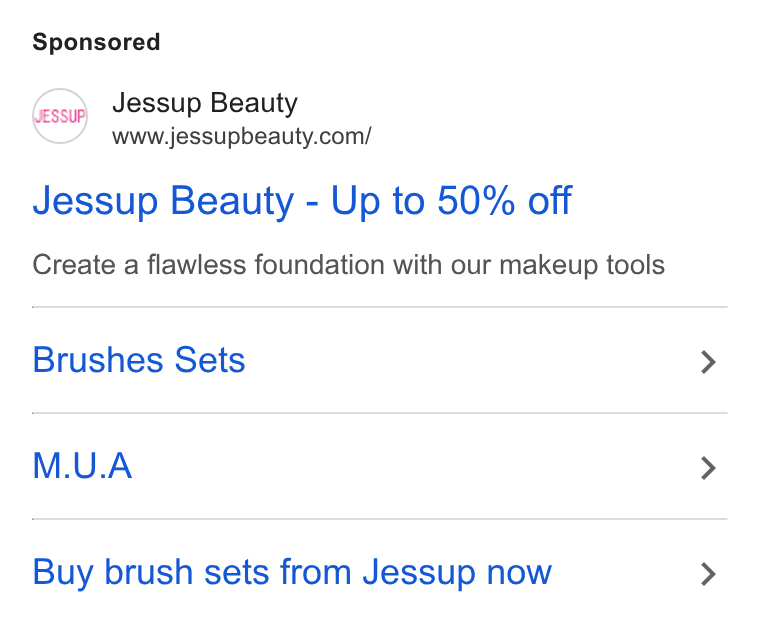Click the word 'now' in bottom sitelink
This screenshot has width=760, height=624.
click(x=519, y=574)
